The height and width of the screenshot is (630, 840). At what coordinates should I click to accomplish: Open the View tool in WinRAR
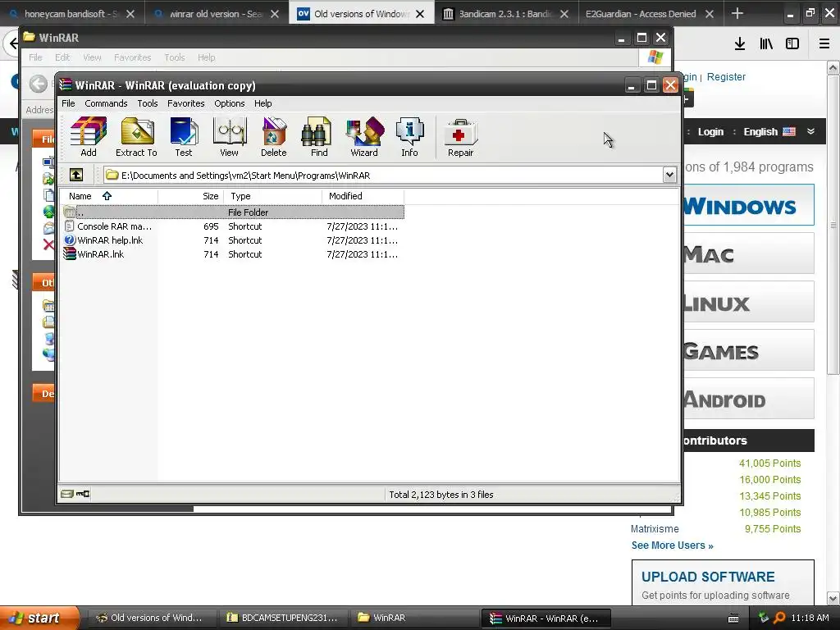pyautogui.click(x=230, y=137)
